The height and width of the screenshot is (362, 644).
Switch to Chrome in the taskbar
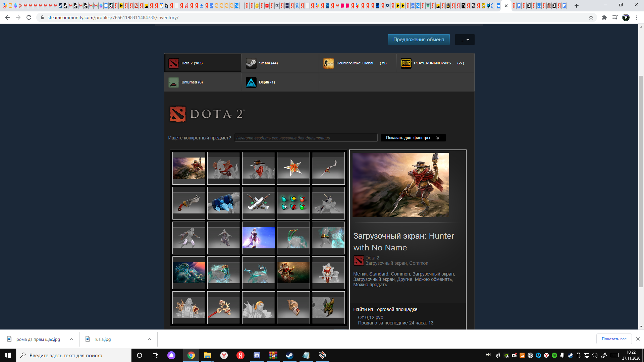point(191,355)
